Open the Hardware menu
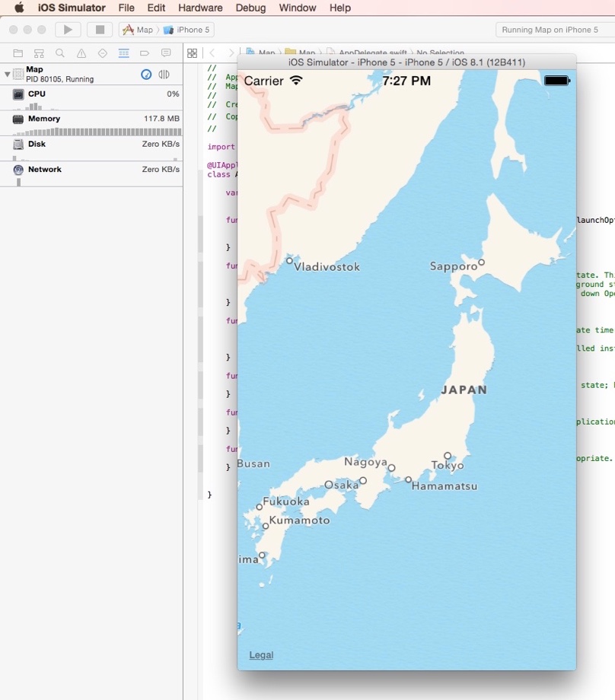Viewport: 615px width, 700px height. point(200,8)
